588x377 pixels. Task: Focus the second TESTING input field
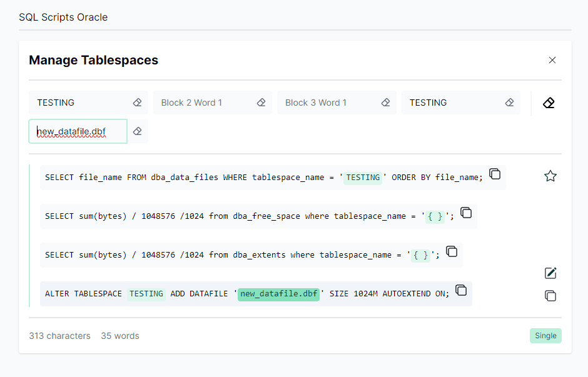tap(452, 103)
